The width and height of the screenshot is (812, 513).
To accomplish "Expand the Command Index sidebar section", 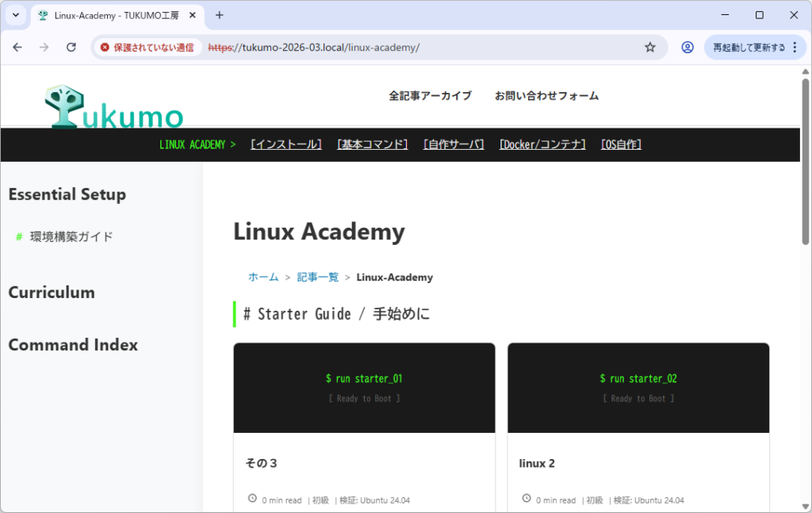I will pyautogui.click(x=73, y=345).
